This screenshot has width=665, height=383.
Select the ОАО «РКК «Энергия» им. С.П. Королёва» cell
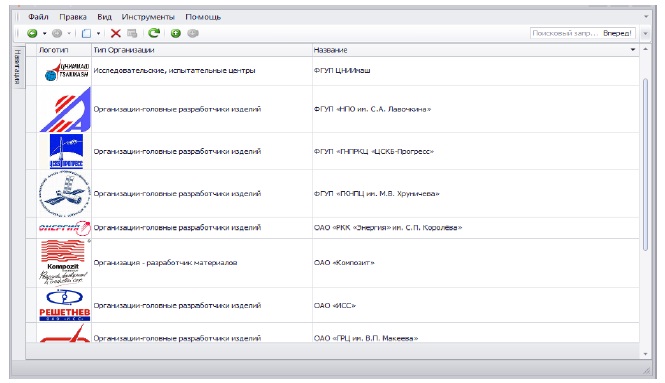pyautogui.click(x=476, y=228)
